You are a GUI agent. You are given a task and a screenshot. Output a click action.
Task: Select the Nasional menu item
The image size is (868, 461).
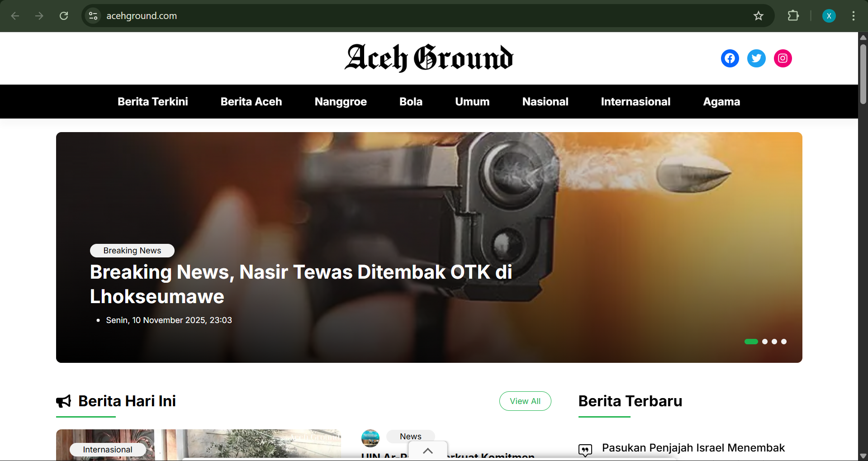pos(545,101)
